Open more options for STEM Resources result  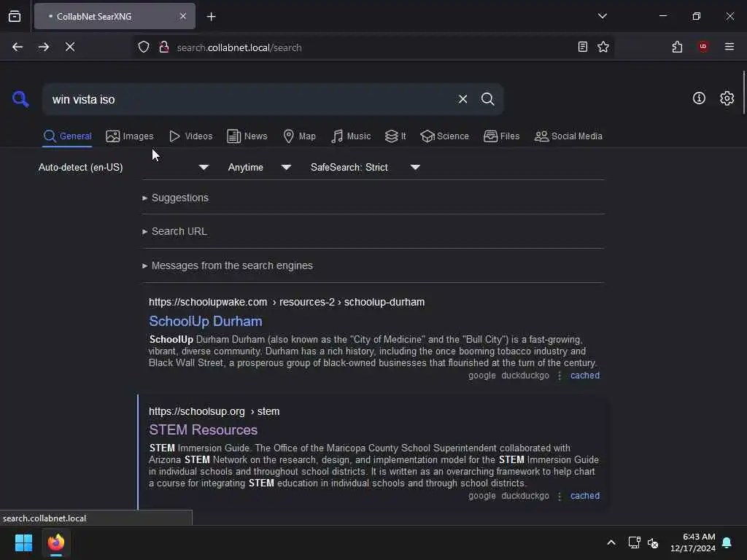coord(560,496)
